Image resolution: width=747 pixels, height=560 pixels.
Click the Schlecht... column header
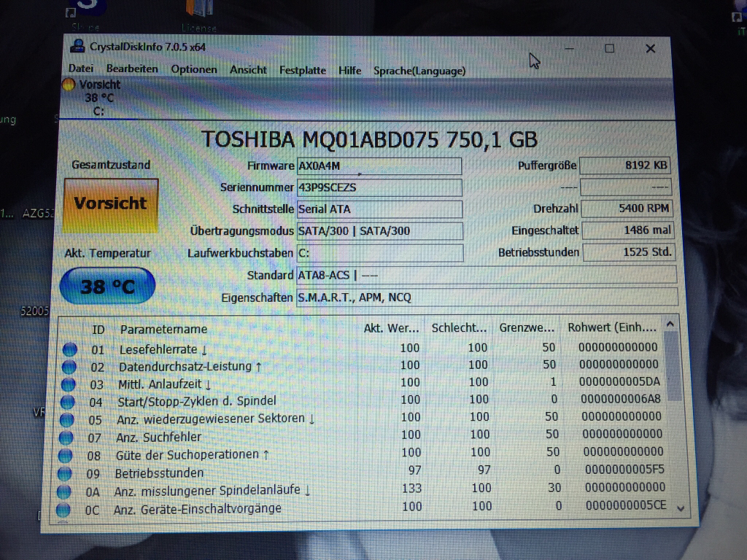tap(459, 328)
